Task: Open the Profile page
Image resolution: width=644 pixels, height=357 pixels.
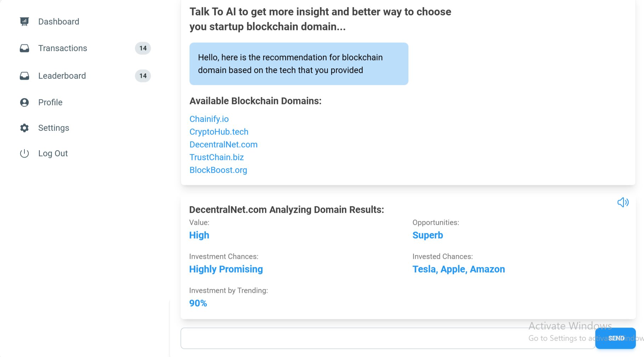Action: click(50, 102)
